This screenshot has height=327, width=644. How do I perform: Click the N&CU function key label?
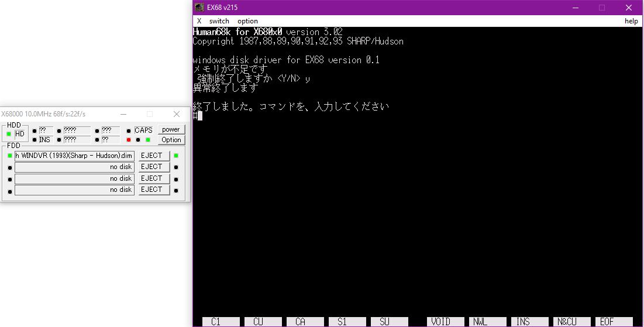coord(572,322)
